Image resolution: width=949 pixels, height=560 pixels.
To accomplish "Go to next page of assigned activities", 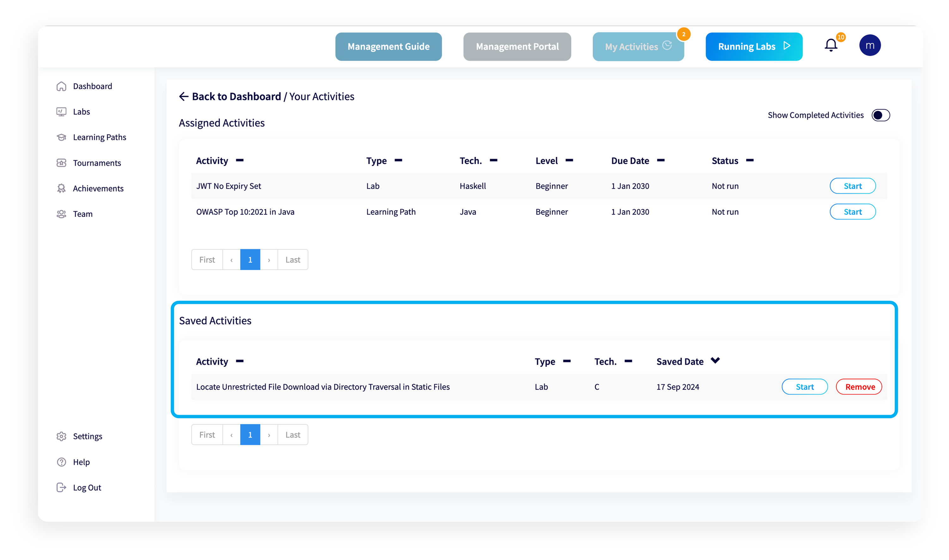I will [x=269, y=260].
